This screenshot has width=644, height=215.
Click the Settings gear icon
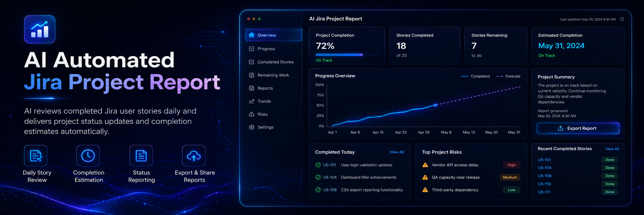252,127
